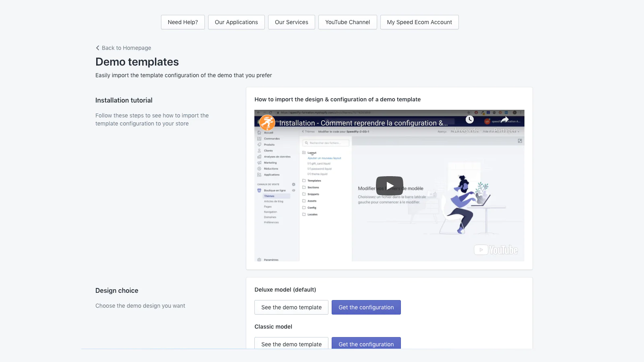Select the Our Services button
The image size is (644, 362).
tap(291, 22)
